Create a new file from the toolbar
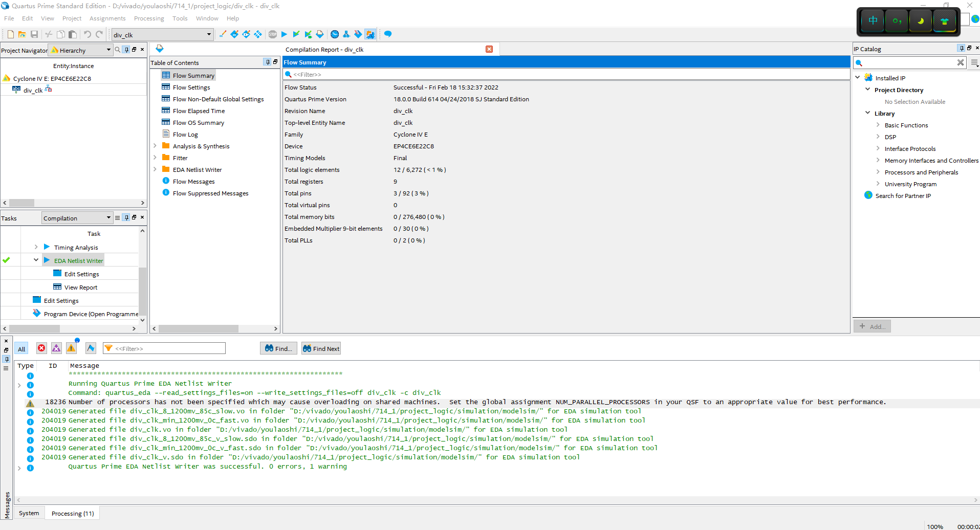This screenshot has width=980, height=530. pyautogui.click(x=10, y=34)
